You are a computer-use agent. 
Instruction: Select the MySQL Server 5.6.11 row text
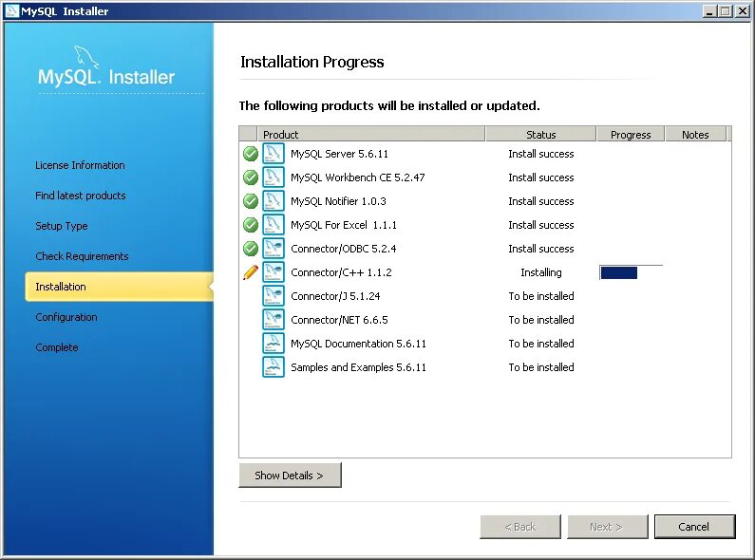[x=339, y=154]
